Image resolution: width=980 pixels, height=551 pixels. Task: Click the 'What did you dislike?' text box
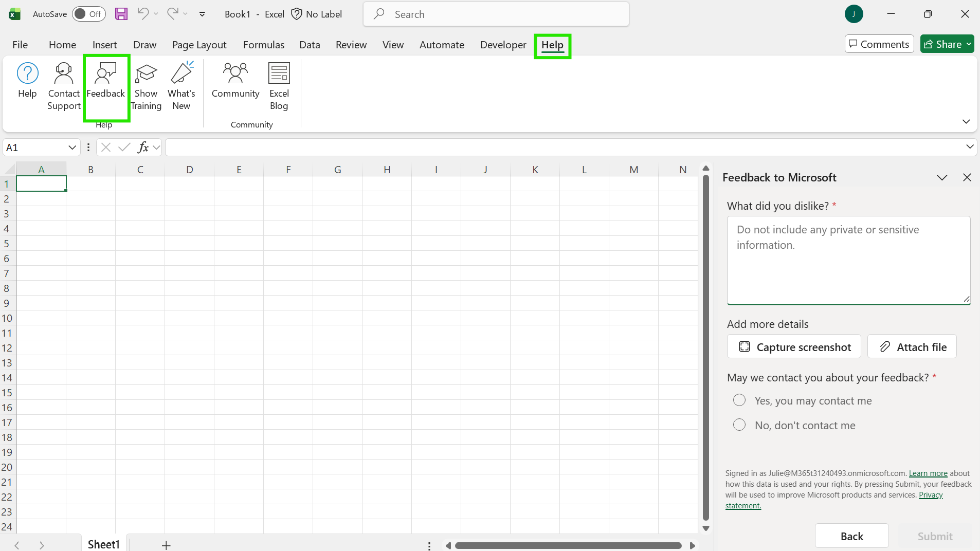coord(848,260)
